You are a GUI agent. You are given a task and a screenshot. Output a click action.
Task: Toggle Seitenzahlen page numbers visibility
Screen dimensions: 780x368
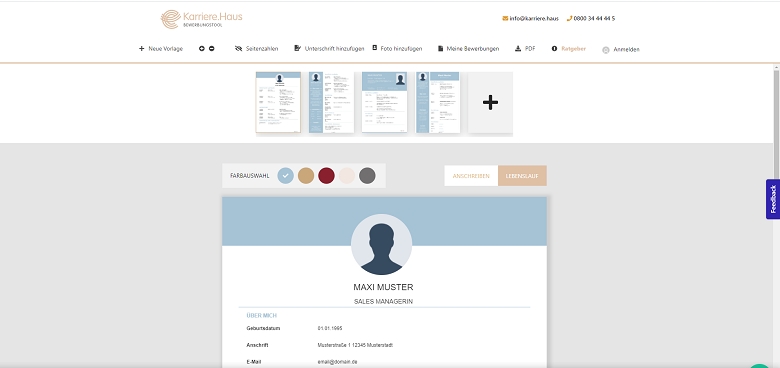pyautogui.click(x=257, y=49)
